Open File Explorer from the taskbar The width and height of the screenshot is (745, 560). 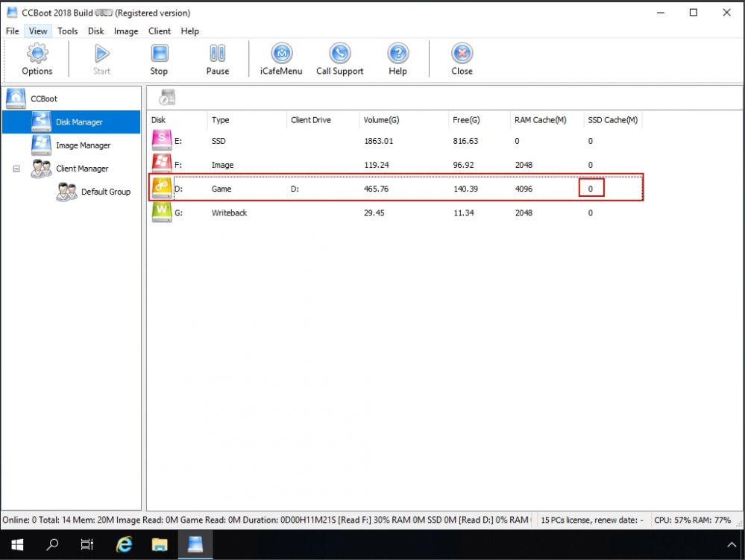coord(160,545)
